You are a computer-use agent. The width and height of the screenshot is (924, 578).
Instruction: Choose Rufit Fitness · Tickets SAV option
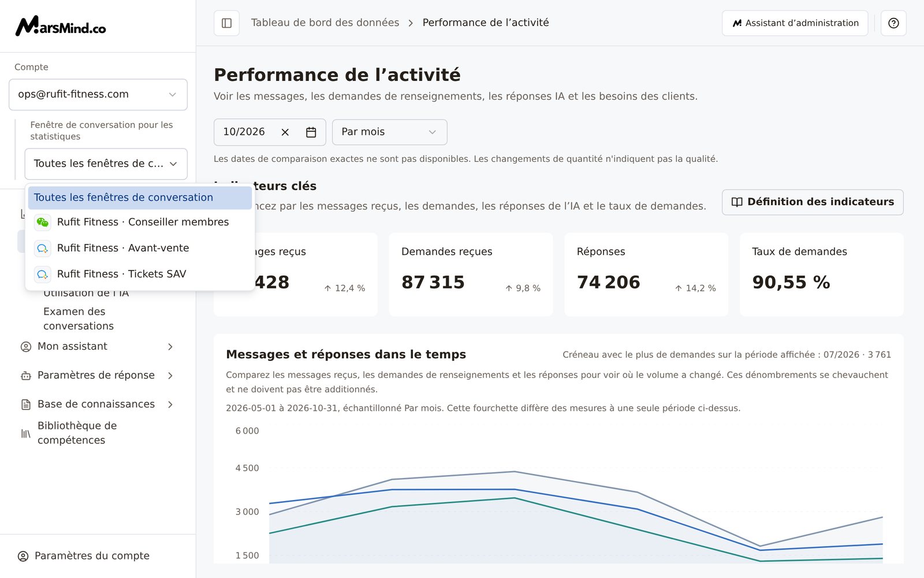[x=140, y=275]
